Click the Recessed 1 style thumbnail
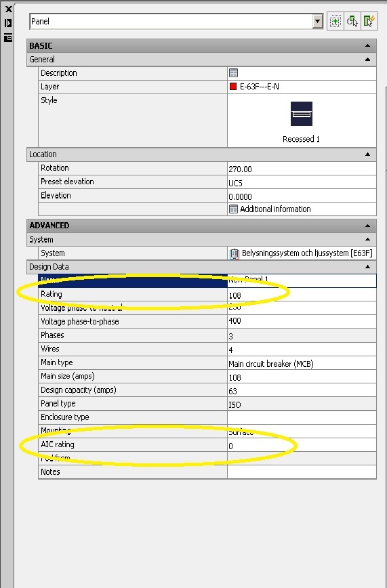Screen dimensions: 387x588 click(x=302, y=114)
